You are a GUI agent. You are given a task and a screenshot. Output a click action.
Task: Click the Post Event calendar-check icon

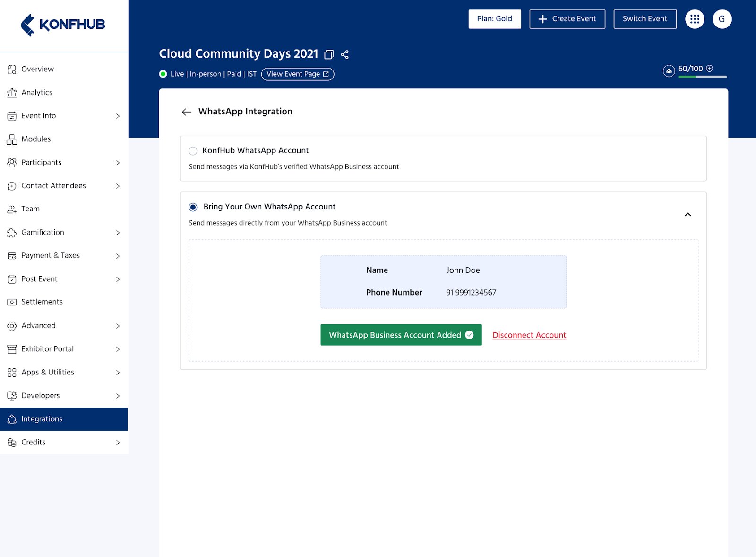12,279
